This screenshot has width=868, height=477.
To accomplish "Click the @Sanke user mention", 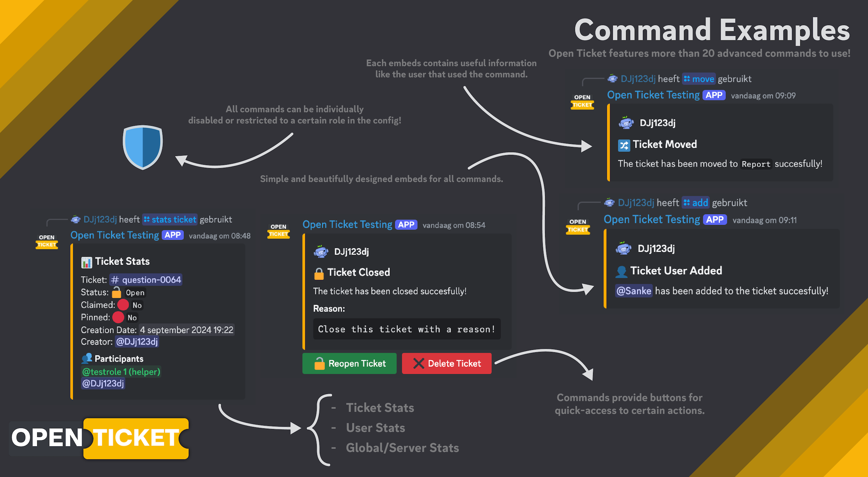I will pos(634,291).
